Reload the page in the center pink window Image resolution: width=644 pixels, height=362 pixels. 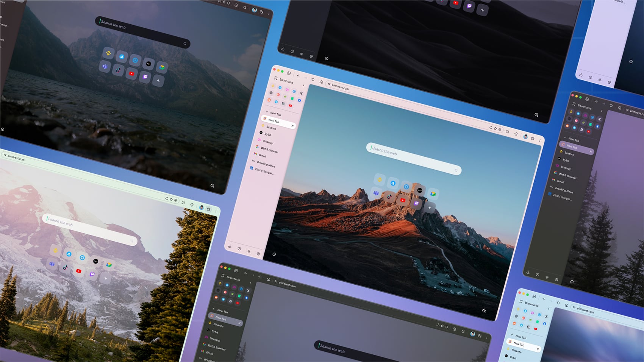pos(313,80)
